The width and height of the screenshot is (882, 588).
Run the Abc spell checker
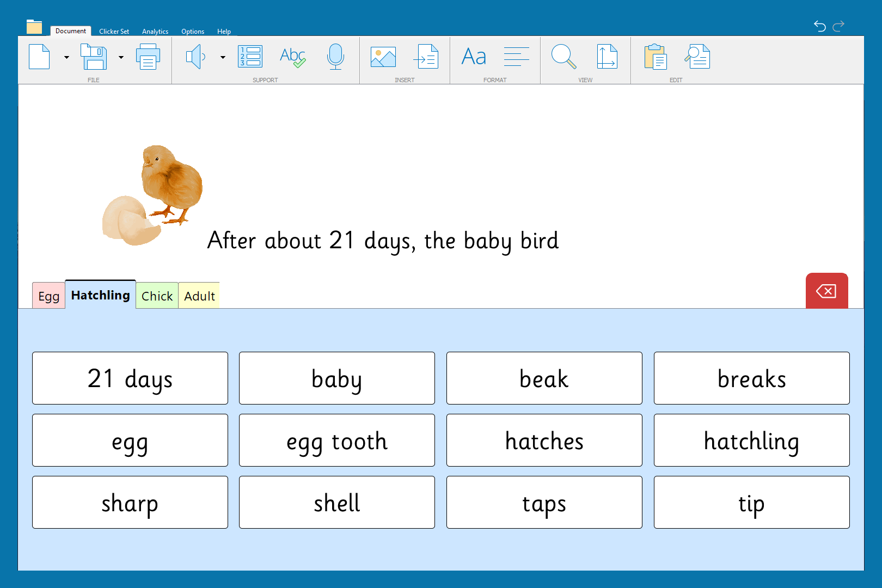click(x=292, y=57)
